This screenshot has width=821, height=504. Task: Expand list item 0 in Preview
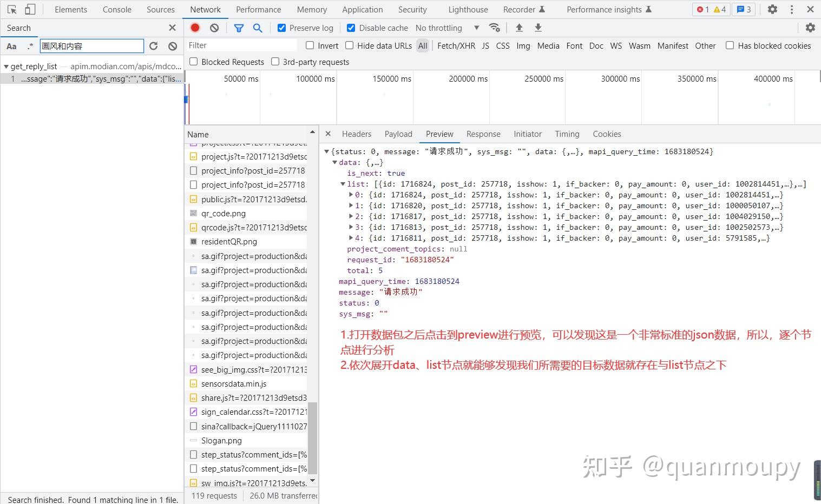pyautogui.click(x=351, y=195)
